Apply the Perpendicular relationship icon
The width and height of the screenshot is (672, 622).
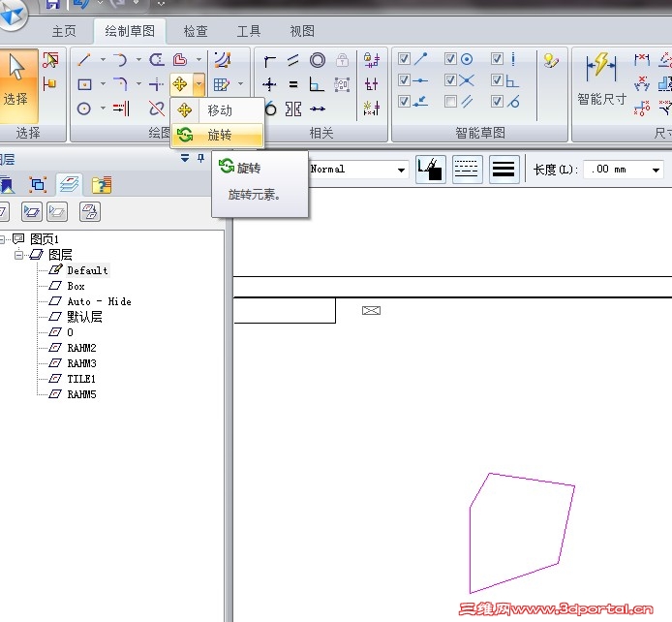(x=317, y=85)
